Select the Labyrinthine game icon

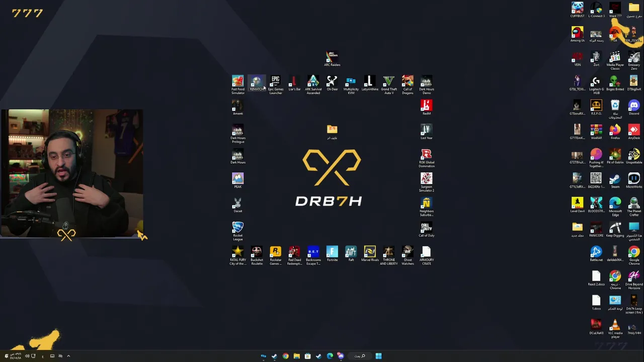pyautogui.click(x=370, y=83)
